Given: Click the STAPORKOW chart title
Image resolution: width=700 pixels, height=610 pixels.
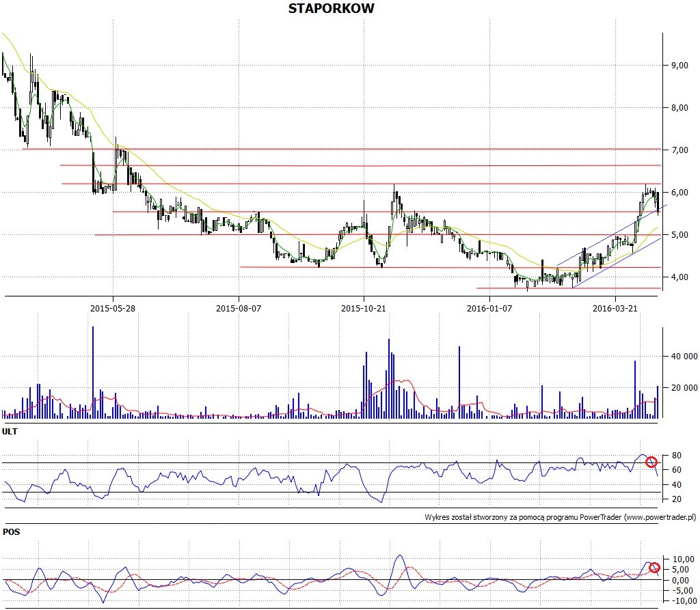Looking at the screenshot, I should [332, 8].
